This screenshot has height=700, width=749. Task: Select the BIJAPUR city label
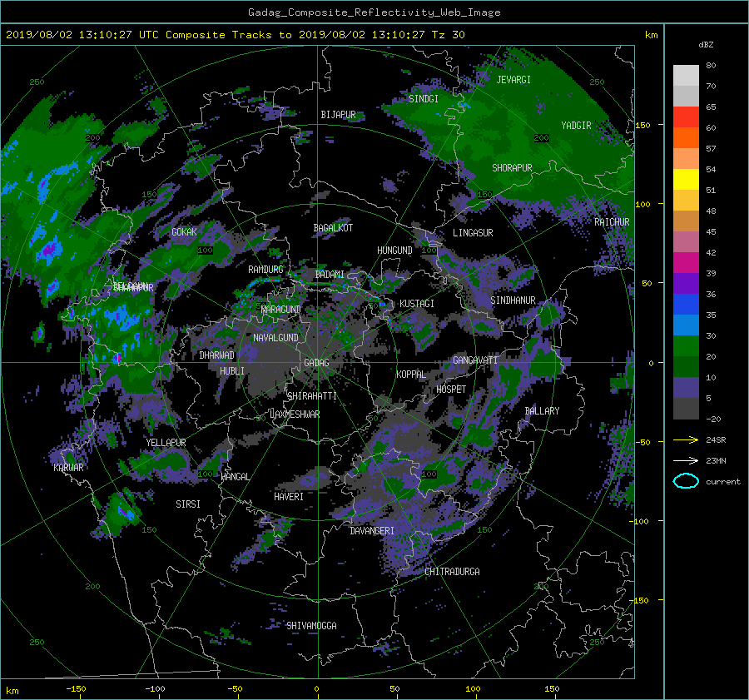(x=338, y=115)
